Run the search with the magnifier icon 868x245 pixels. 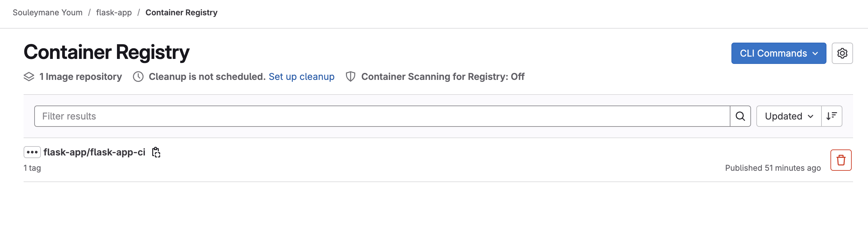740,116
